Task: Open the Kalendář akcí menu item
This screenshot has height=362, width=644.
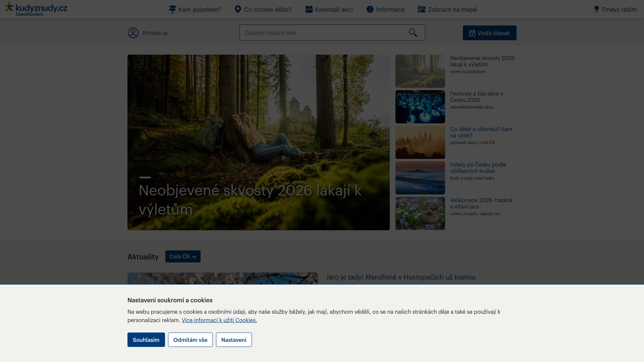Action: (329, 9)
